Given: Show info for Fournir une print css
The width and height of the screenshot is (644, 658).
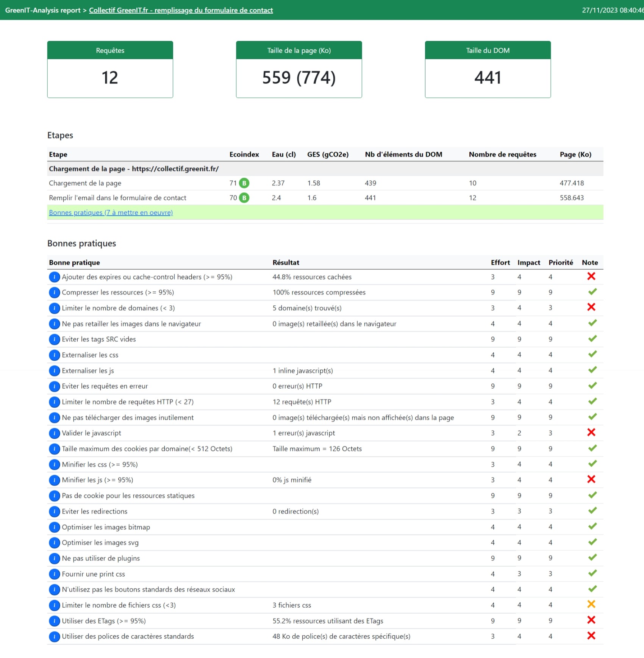Looking at the screenshot, I should pyautogui.click(x=54, y=574).
